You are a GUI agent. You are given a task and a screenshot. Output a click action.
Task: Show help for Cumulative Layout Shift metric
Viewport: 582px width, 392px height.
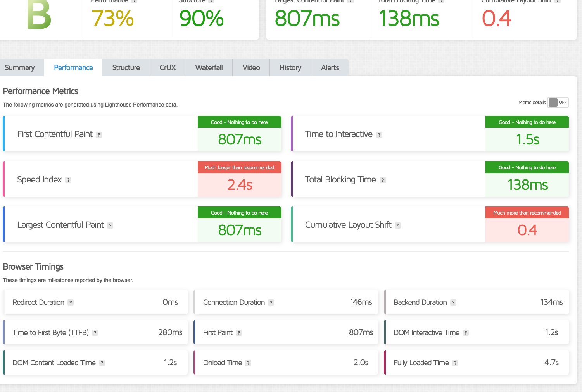398,225
